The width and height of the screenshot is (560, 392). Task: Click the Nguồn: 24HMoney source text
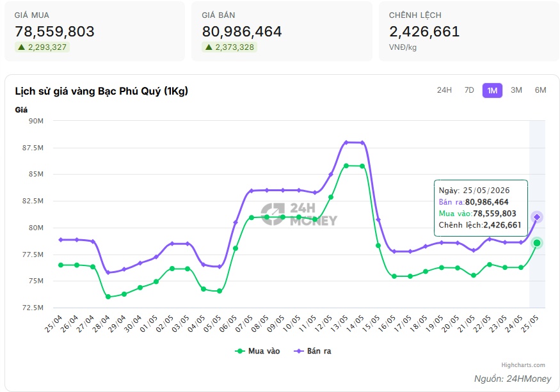tap(513, 379)
